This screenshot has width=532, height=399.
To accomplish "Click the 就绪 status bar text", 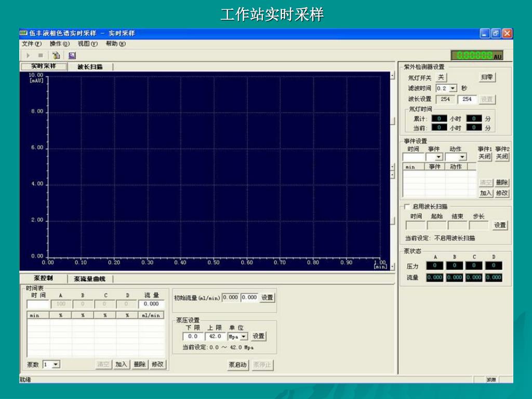I will [x=25, y=380].
